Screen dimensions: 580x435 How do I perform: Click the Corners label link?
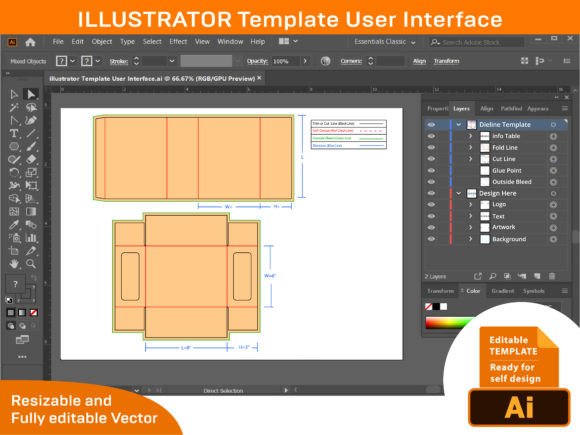click(x=351, y=61)
